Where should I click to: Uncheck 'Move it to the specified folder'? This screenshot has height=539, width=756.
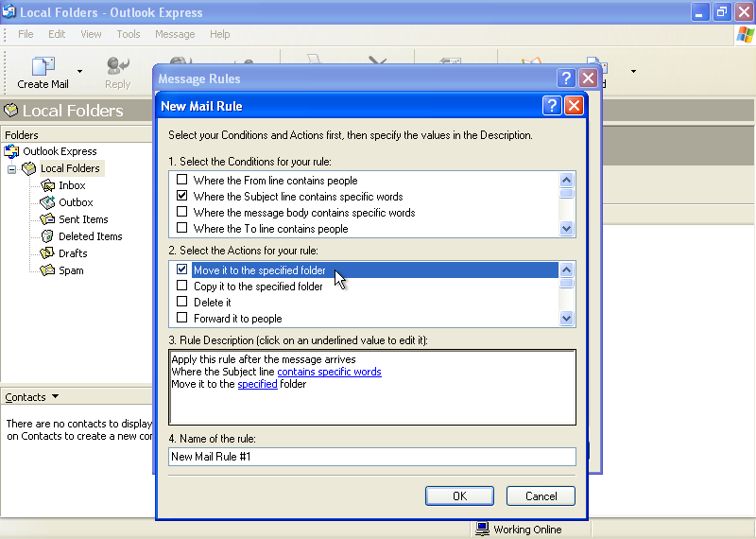pos(181,269)
